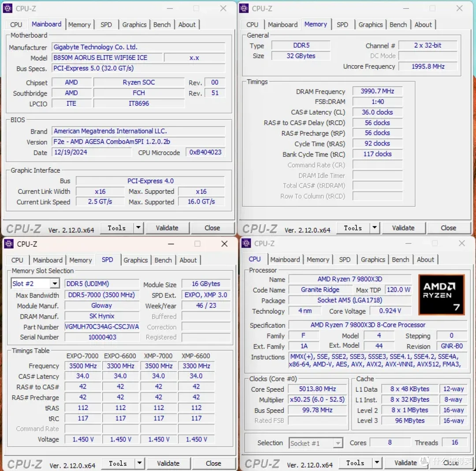Open Mainboard tab in CPU window
Screen dimensions: 476x471
coord(285,260)
